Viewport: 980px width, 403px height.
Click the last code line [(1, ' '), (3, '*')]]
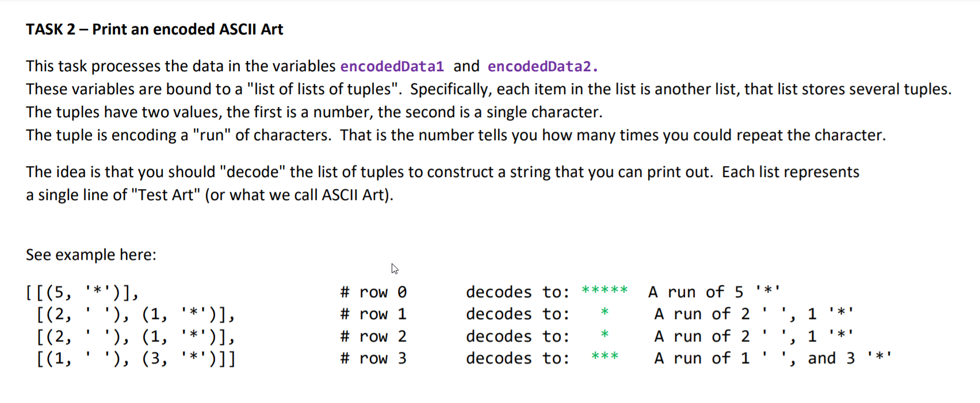pos(136,359)
